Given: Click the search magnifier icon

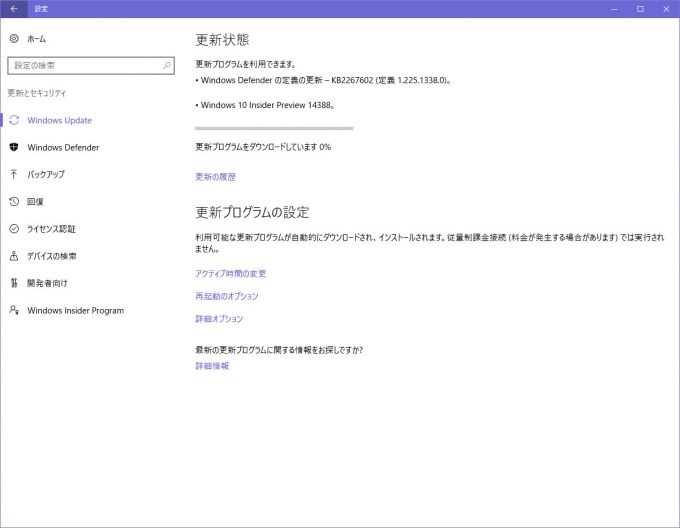Looking at the screenshot, I should pos(167,65).
